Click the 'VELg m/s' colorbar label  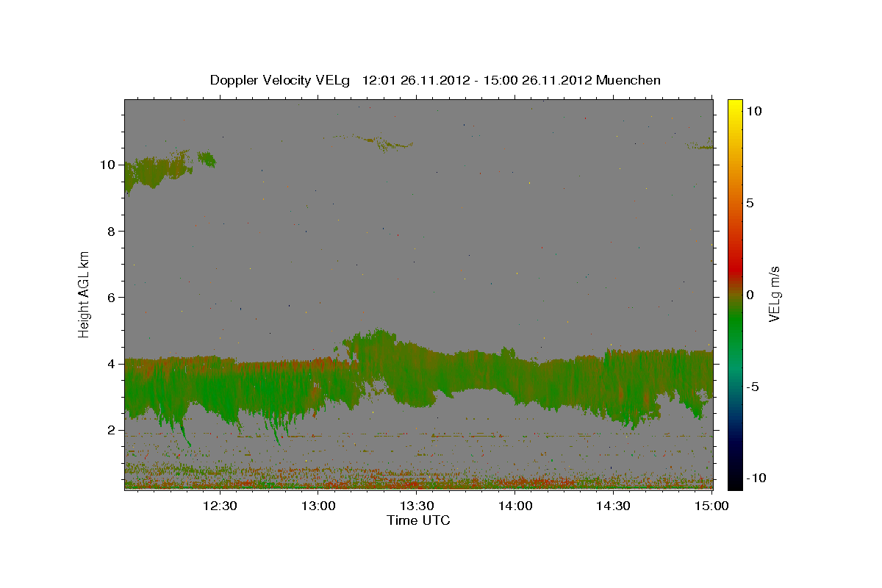pyautogui.click(x=774, y=295)
